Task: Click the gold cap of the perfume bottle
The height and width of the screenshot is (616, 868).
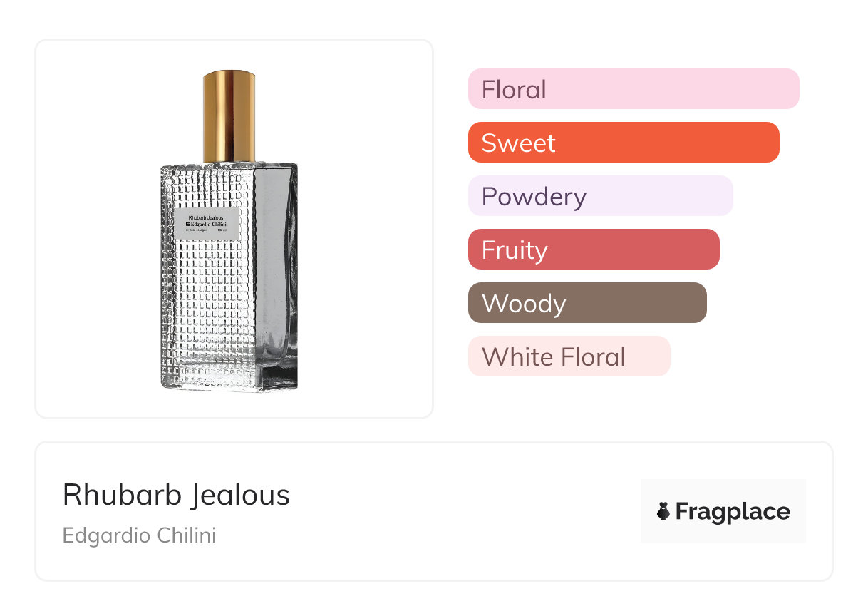Action: point(229,115)
